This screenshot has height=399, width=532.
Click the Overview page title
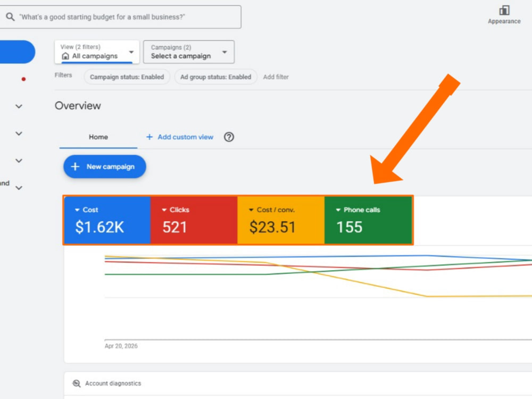tap(78, 105)
